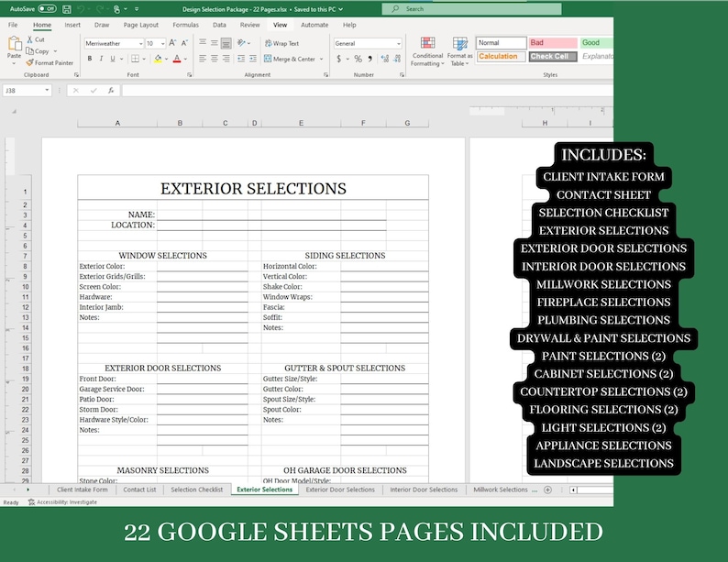Click the Format Painter brush
The width and height of the screenshot is (728, 562).
pos(30,62)
